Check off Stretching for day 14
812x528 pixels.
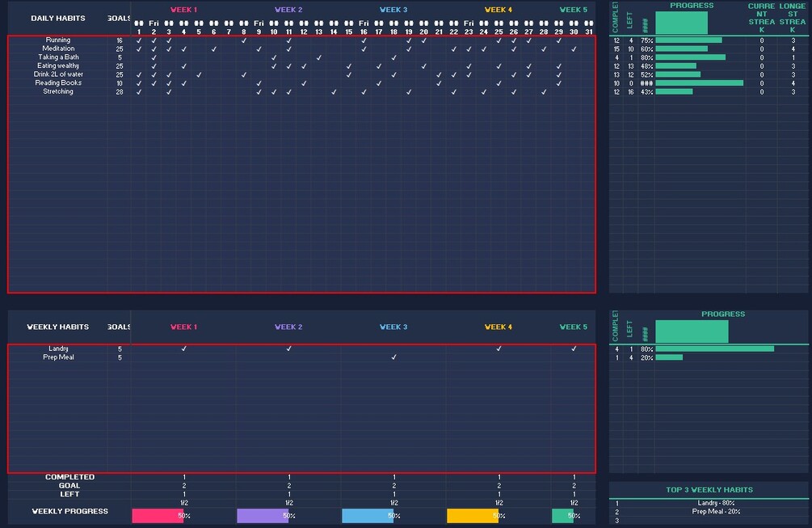pos(334,91)
